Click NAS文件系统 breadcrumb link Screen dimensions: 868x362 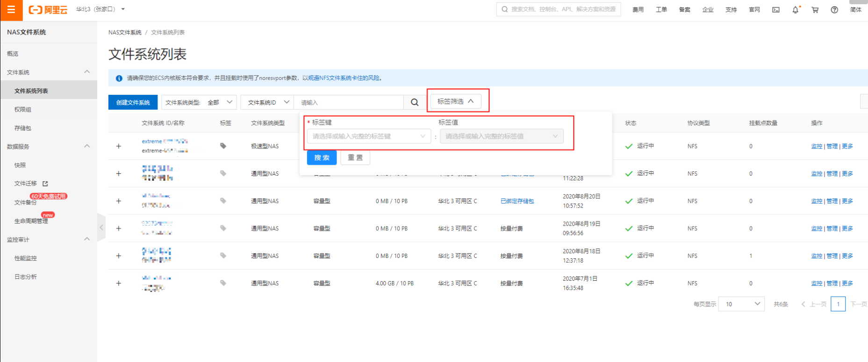[x=125, y=32]
